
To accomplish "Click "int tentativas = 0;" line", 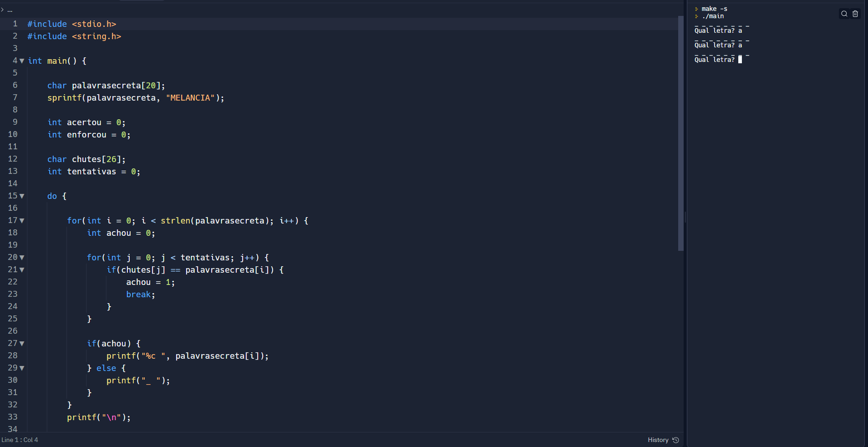I will click(94, 172).
